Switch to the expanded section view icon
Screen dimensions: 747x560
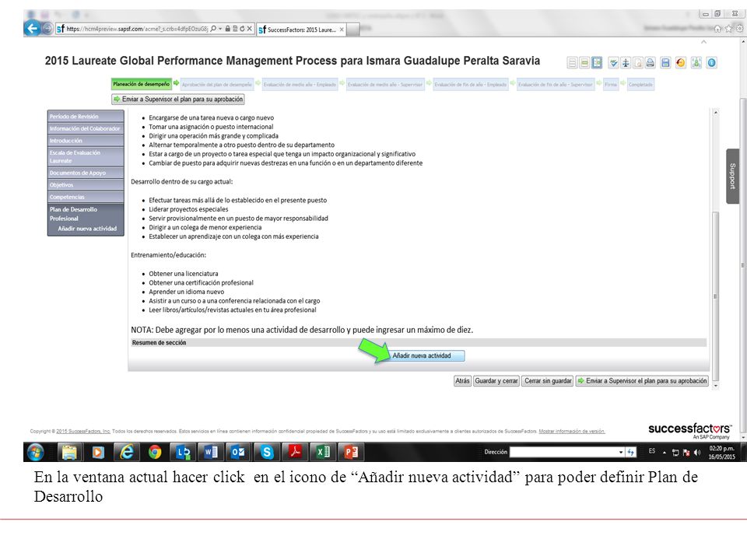click(584, 62)
